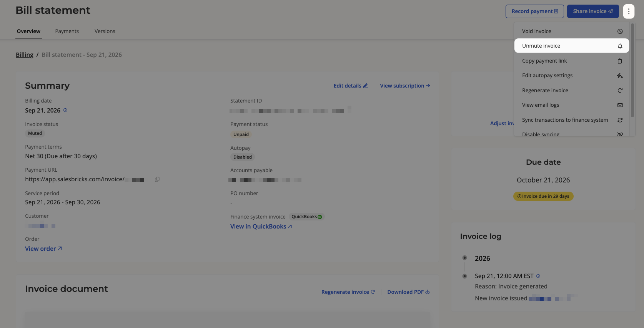The height and width of the screenshot is (328, 644).
Task: Click the October 21, 2026 due date
Action: pos(543,180)
